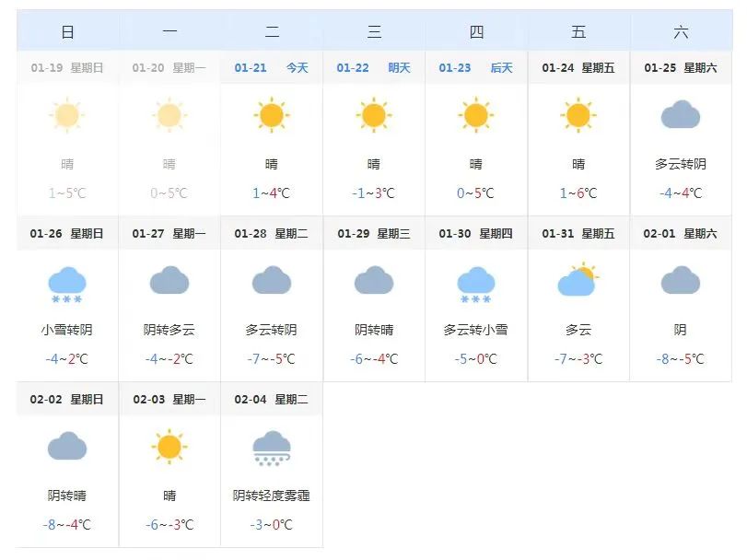Screen dimensions: 747x560
Task: Click the 阴转轻度雾霾 forecast text
Action: (x=272, y=496)
